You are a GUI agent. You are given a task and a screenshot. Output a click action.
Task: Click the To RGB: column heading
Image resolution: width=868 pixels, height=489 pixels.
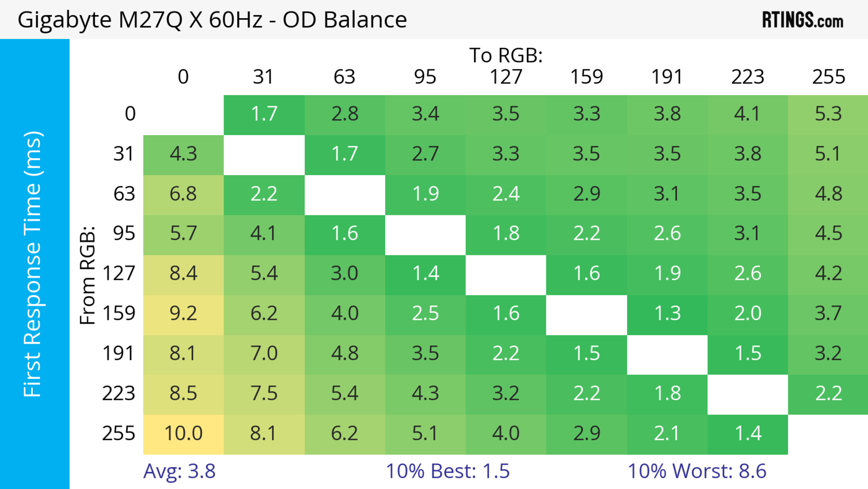(506, 55)
